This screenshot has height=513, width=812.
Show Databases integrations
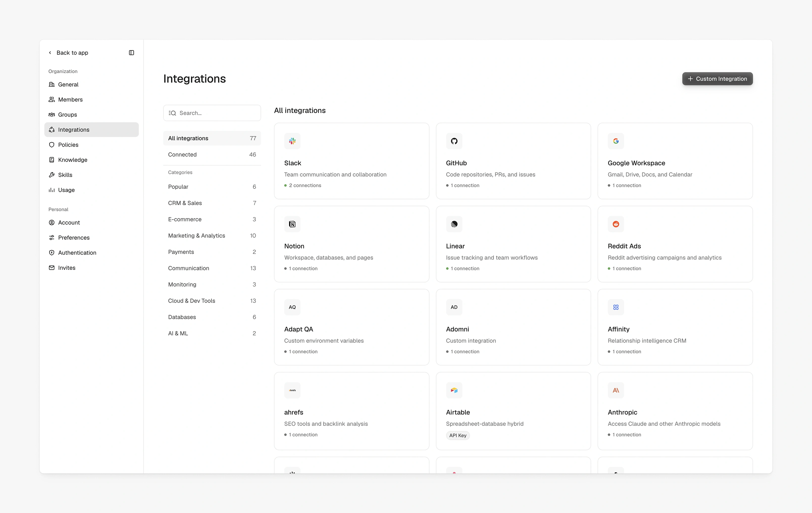(x=212, y=317)
